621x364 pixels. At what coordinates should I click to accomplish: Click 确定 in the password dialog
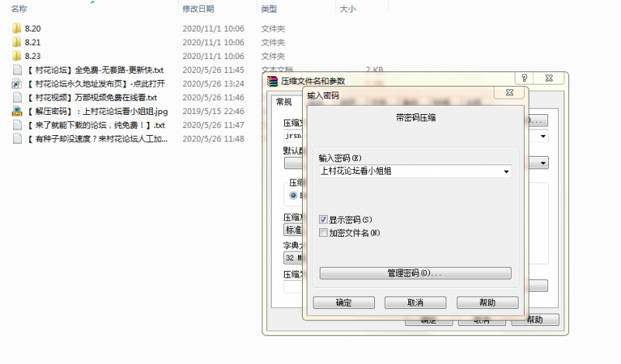[x=343, y=303]
